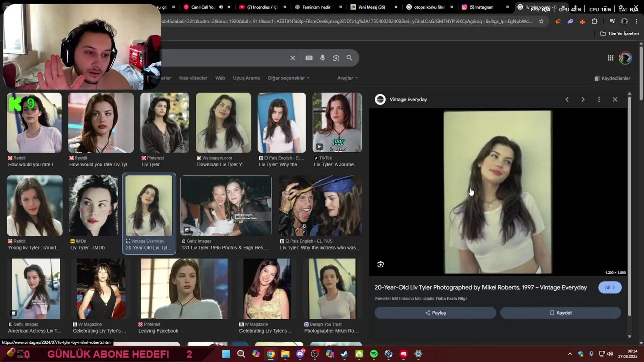Open Tüm Yer İşaretleri bookmarks folder
Screen dimensions: 644x362
619,33
